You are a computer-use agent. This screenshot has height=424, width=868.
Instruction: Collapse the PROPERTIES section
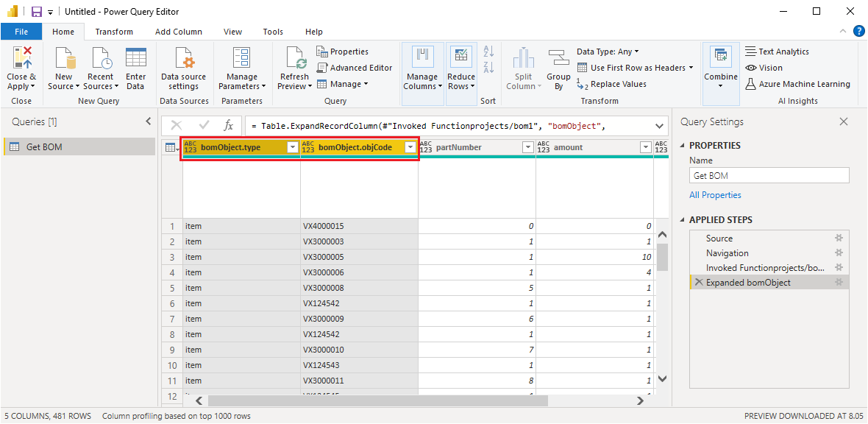coord(683,146)
